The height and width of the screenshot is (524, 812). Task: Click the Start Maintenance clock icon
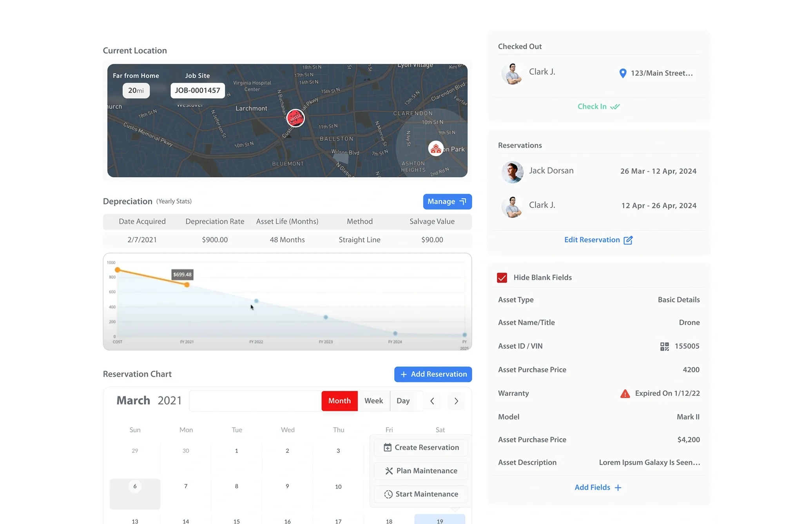click(388, 494)
